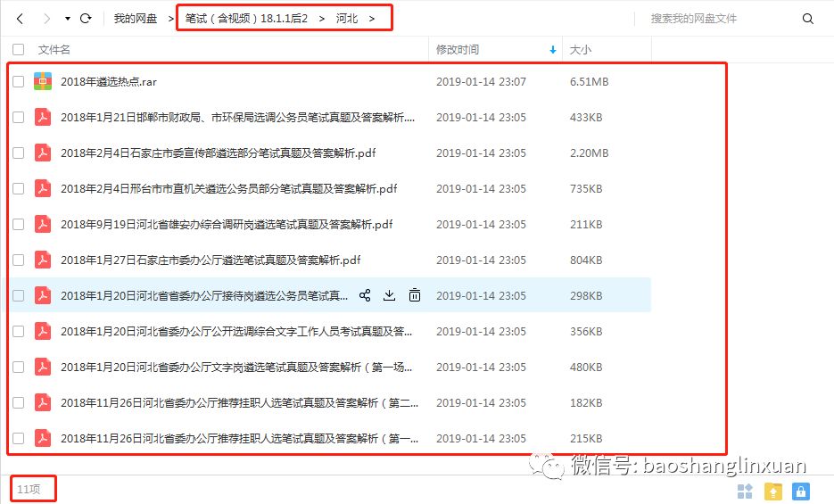Open the upload transfer icon
This screenshot has width=834, height=504.
point(773,492)
